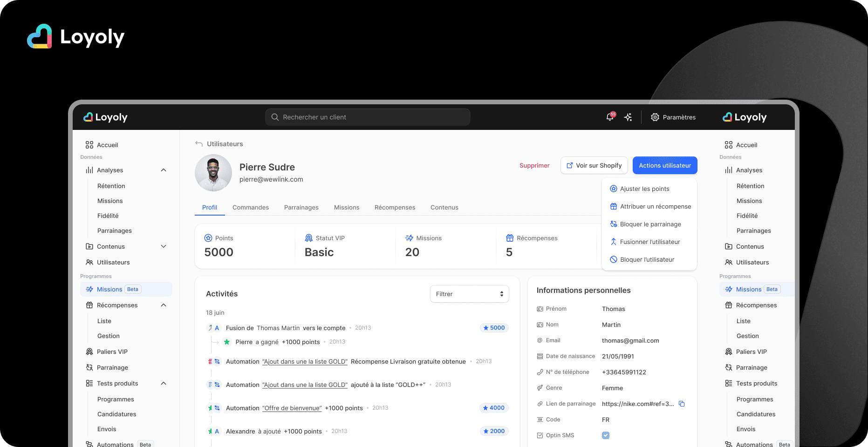Open the Filtrer dropdown in Activités

469,294
